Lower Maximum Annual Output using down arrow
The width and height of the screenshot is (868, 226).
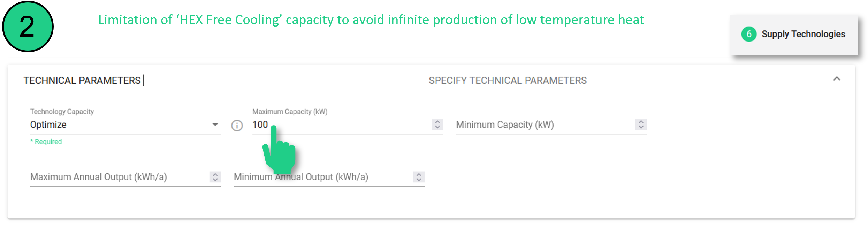click(x=215, y=180)
